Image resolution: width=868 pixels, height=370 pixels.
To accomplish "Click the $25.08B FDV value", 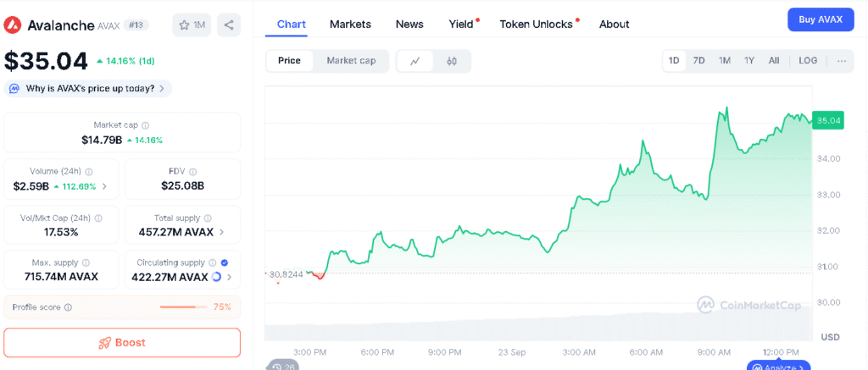I will pyautogui.click(x=183, y=186).
